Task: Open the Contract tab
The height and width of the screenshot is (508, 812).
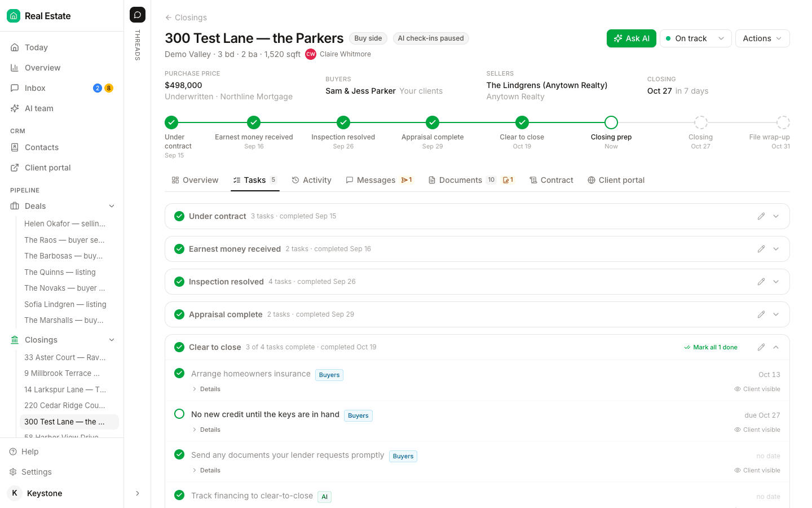Action: pyautogui.click(x=551, y=180)
